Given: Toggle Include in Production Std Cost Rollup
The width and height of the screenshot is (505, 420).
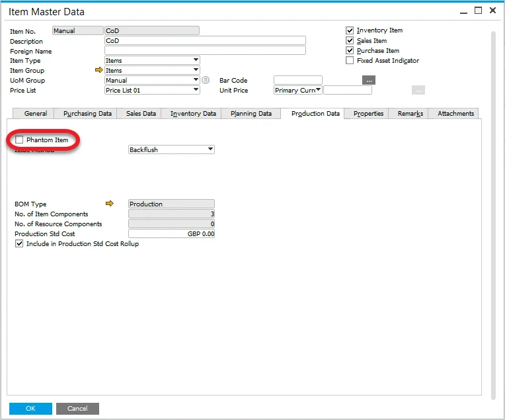Looking at the screenshot, I should [x=19, y=244].
